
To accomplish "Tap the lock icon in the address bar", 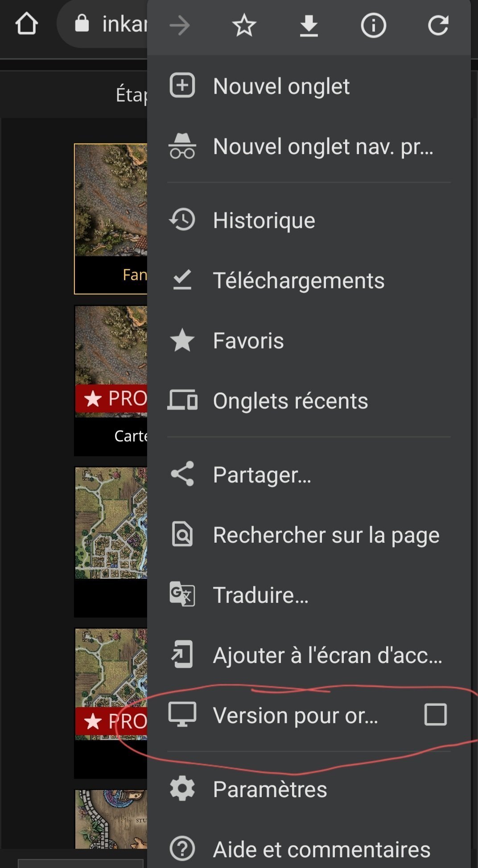I will [x=82, y=23].
